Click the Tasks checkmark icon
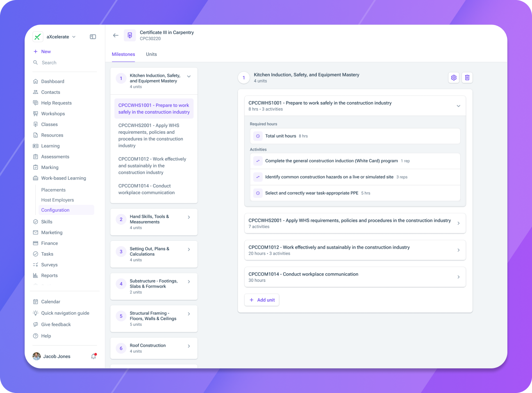This screenshot has width=532, height=393. (36, 254)
